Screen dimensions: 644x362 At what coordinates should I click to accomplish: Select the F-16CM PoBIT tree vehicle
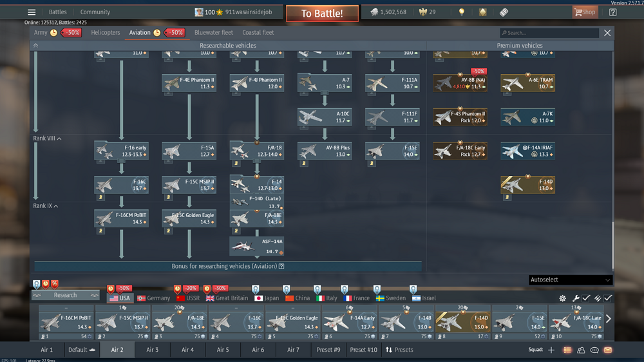point(121,218)
